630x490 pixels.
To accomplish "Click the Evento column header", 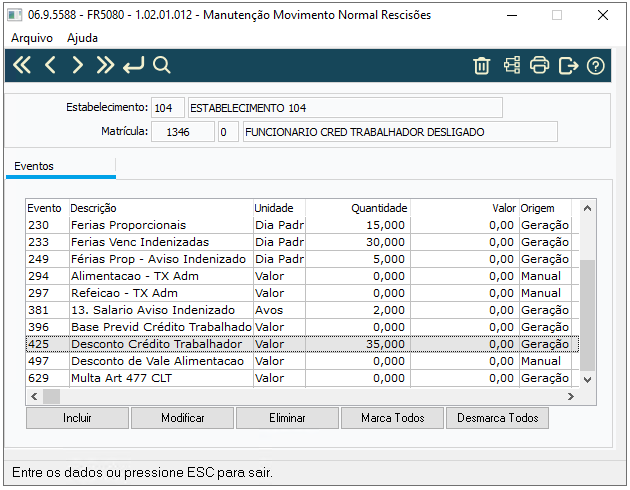I will 47,208.
